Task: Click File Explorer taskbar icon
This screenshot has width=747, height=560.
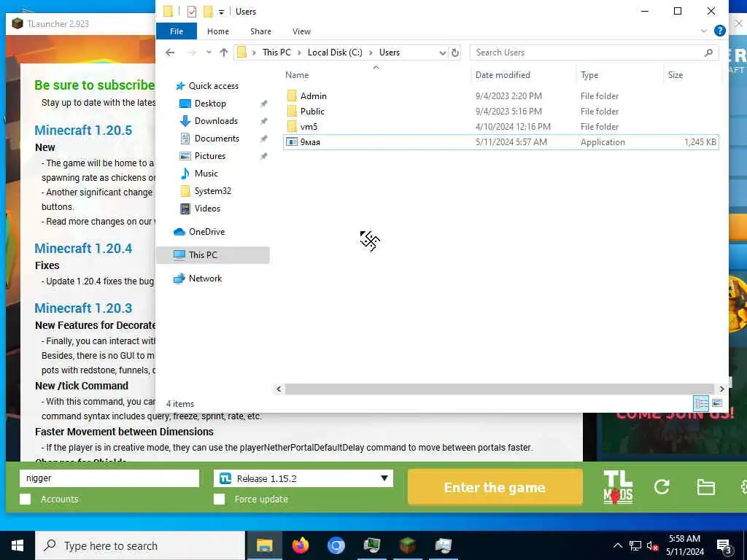Action: [x=264, y=545]
